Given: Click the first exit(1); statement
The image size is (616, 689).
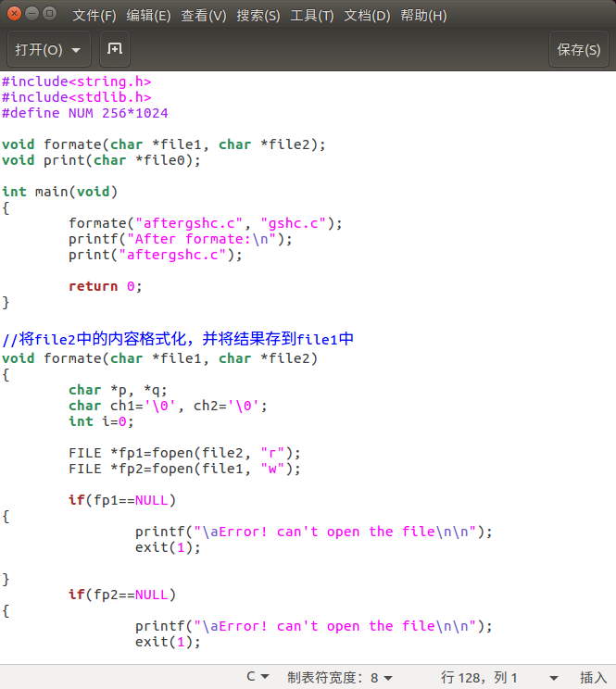Looking at the screenshot, I should 168,548.
